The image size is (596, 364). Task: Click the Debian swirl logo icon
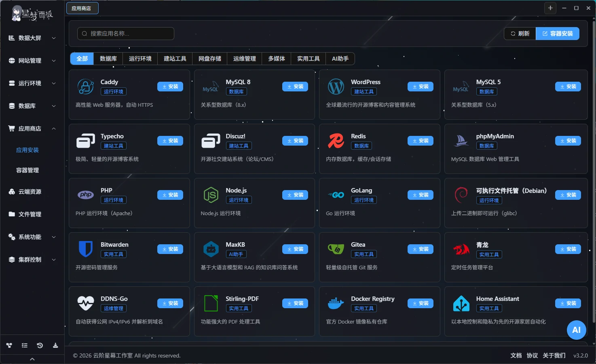tap(461, 195)
